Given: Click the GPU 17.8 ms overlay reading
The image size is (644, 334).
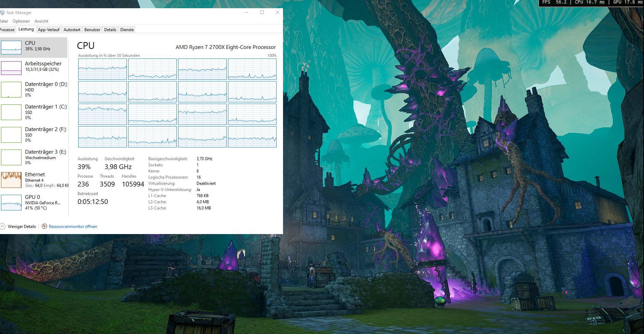Looking at the screenshot, I should coord(628,2).
